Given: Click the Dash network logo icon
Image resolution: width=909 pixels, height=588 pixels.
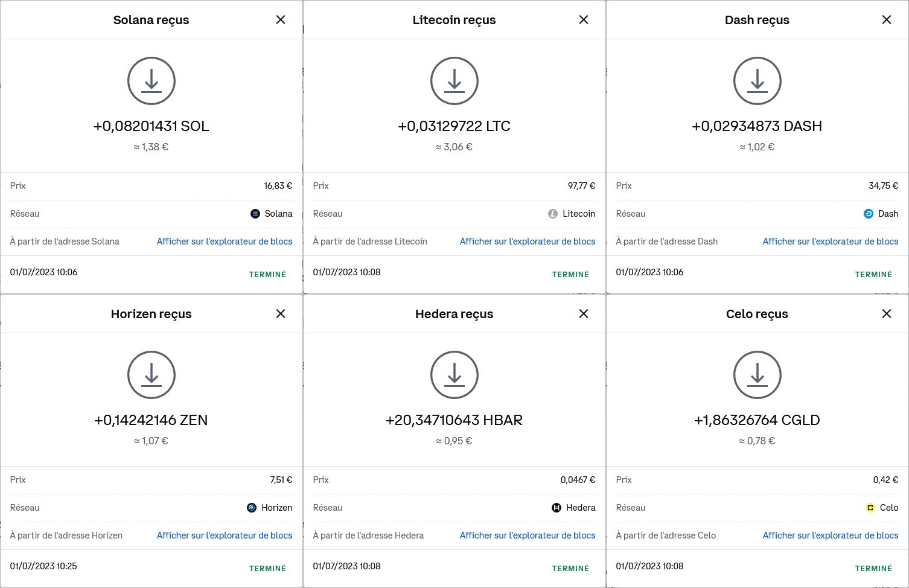Looking at the screenshot, I should tap(869, 214).
